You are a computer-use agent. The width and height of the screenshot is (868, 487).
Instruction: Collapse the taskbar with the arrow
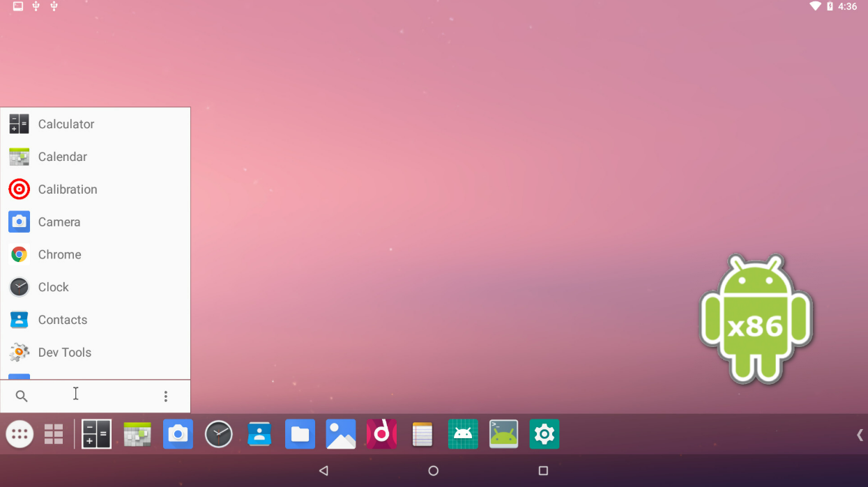coord(860,435)
